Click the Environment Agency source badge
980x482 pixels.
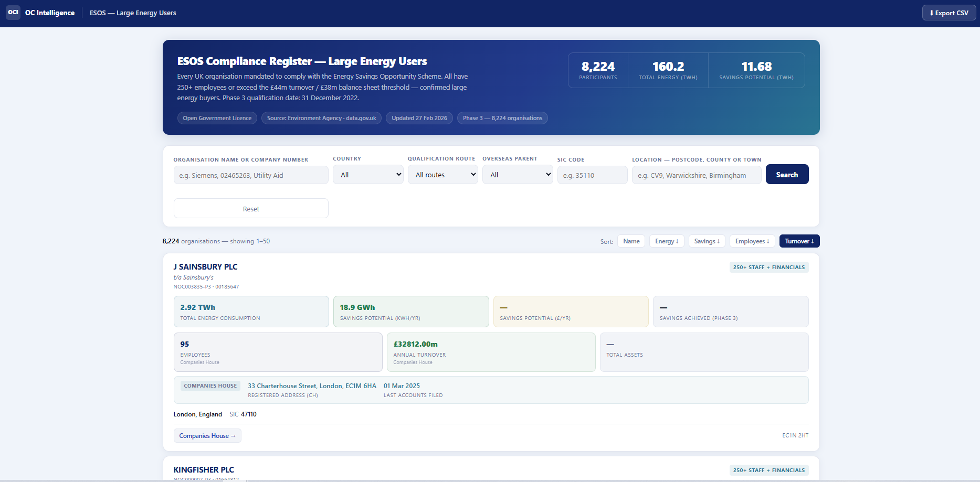point(321,118)
